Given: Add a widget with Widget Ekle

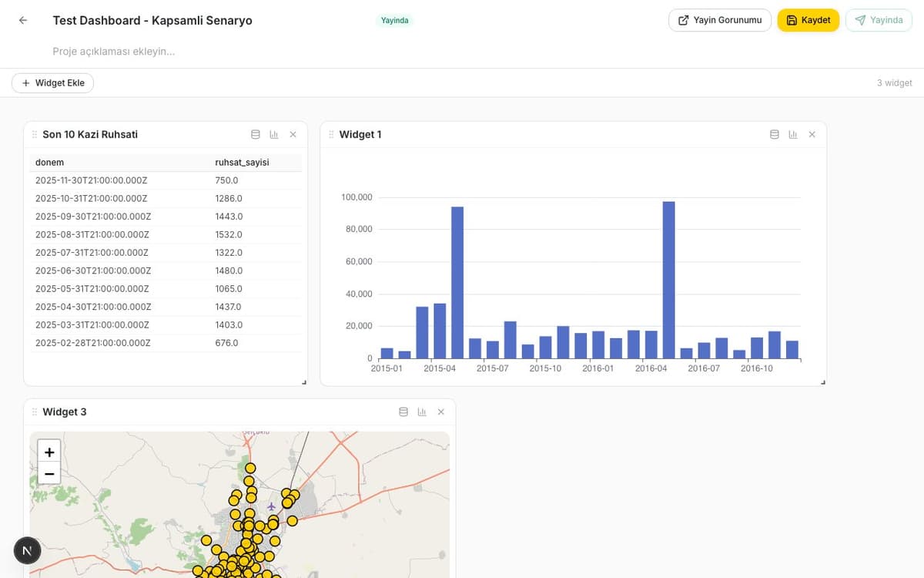Looking at the screenshot, I should [x=52, y=83].
